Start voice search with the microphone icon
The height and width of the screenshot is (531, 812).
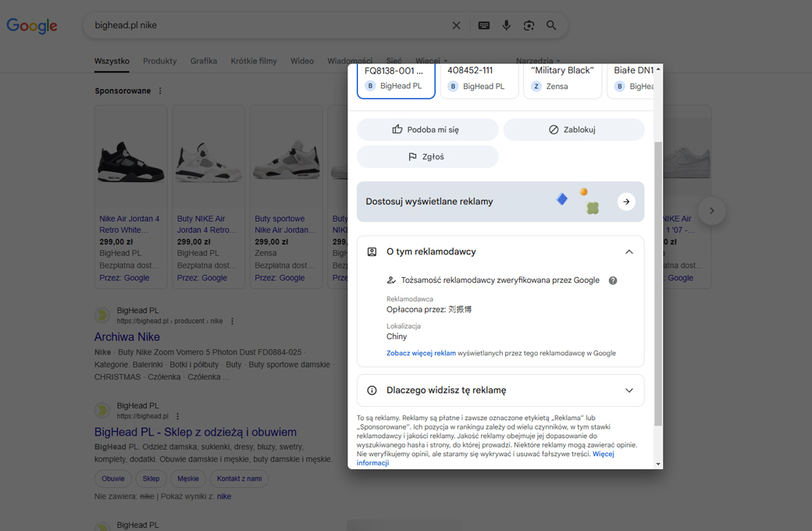(507, 26)
